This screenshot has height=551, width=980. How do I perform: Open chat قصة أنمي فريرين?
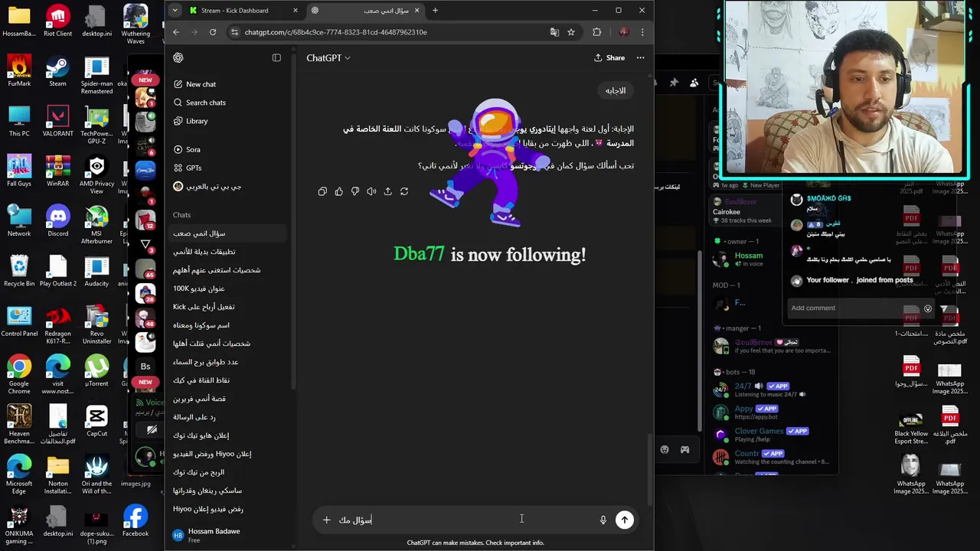[x=229, y=399]
